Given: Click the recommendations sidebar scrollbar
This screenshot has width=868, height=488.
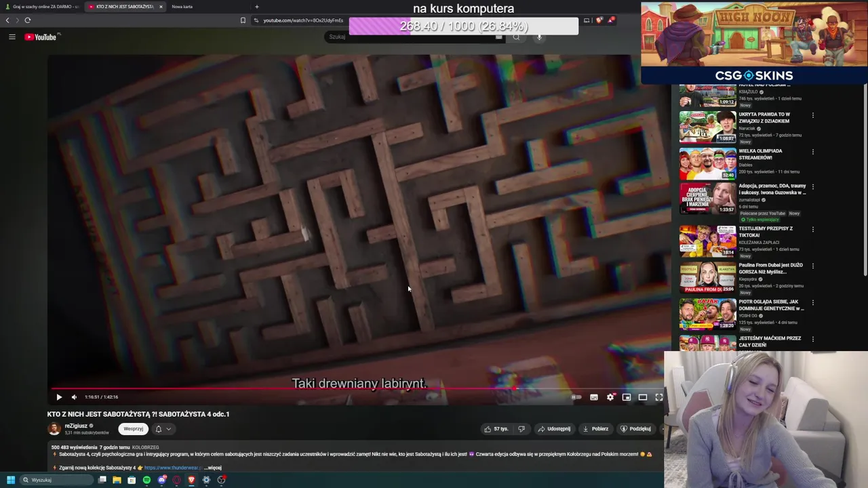Looking at the screenshot, I should coord(865,180).
